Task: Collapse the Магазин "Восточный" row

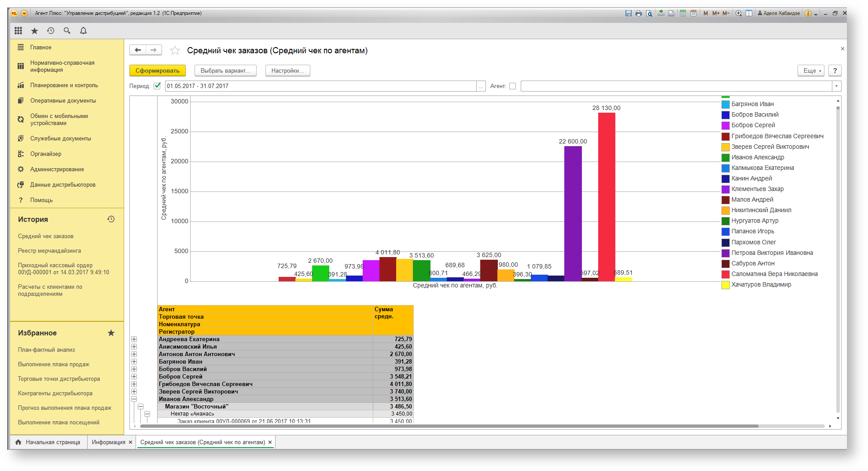Action: [140, 407]
